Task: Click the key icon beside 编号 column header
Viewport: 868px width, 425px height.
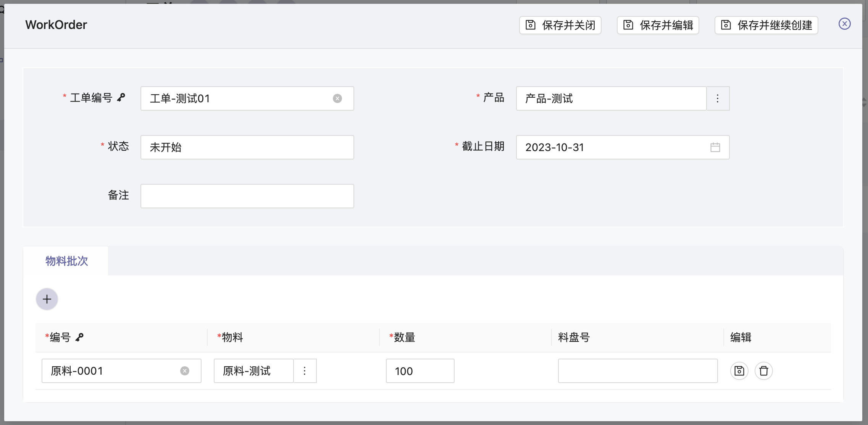Action: pos(79,337)
